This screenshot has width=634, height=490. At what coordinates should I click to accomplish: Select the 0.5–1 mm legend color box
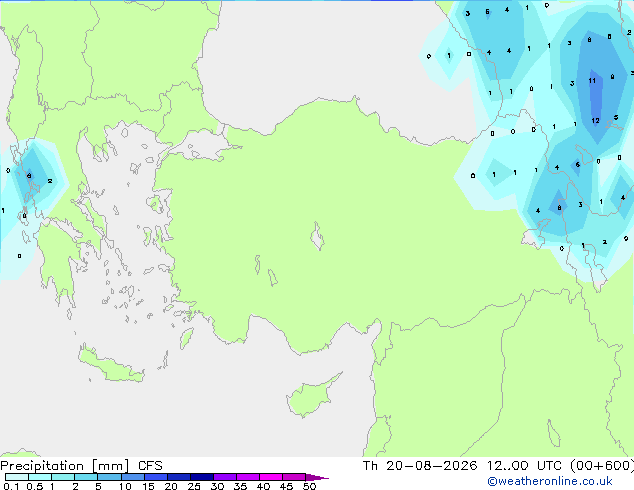coord(40,477)
